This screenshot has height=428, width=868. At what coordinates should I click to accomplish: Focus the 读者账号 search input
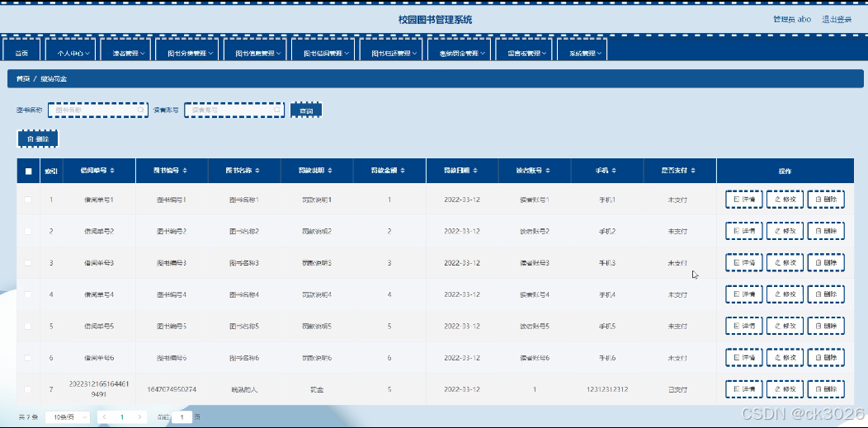click(x=234, y=110)
